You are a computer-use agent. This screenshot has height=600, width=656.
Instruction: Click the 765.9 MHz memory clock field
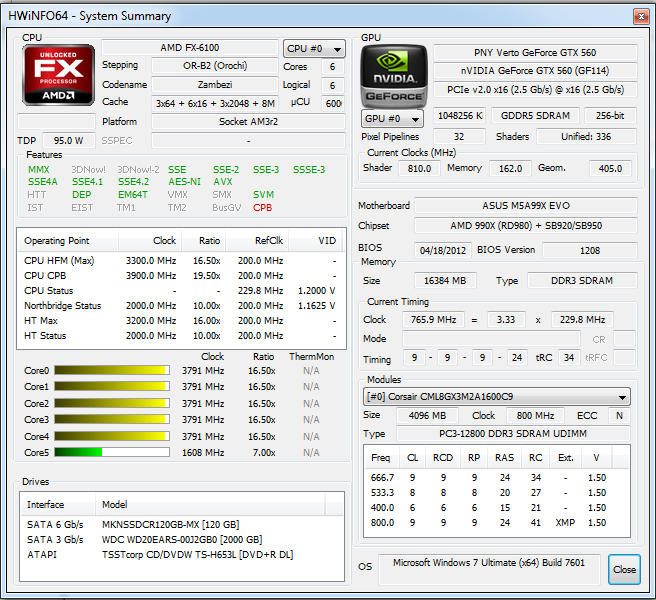[x=433, y=320]
